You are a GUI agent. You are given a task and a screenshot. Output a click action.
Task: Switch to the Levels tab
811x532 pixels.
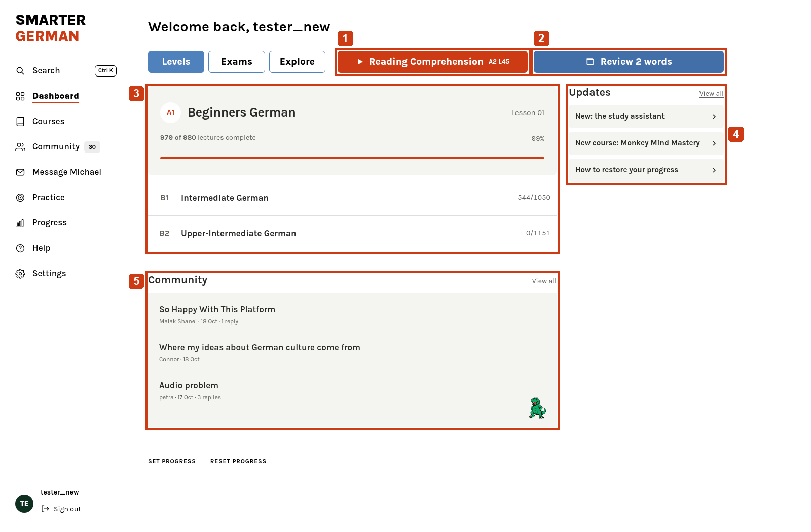coord(176,62)
